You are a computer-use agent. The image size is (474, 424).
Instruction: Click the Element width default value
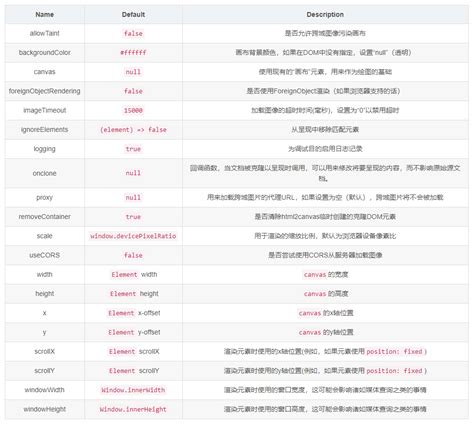[134, 275]
